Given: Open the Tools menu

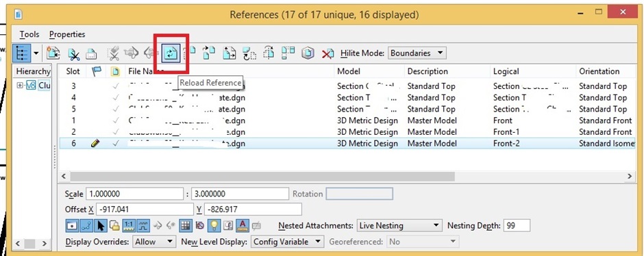Looking at the screenshot, I should (29, 34).
